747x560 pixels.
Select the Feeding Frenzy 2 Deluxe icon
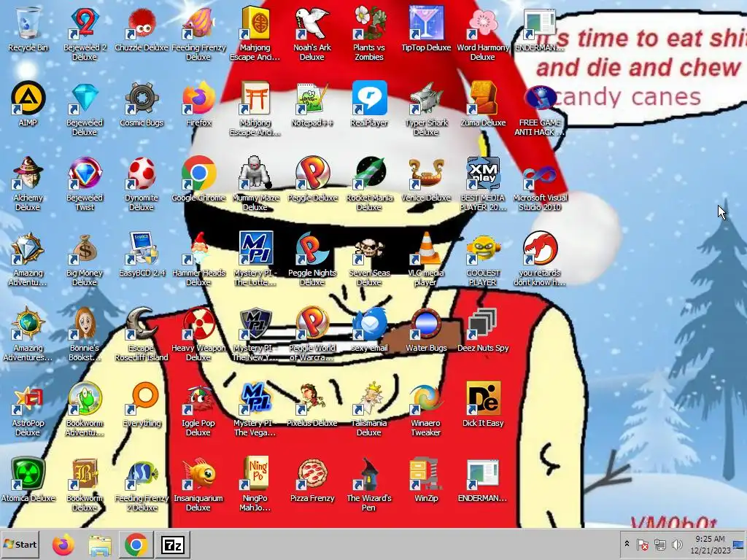142,485
